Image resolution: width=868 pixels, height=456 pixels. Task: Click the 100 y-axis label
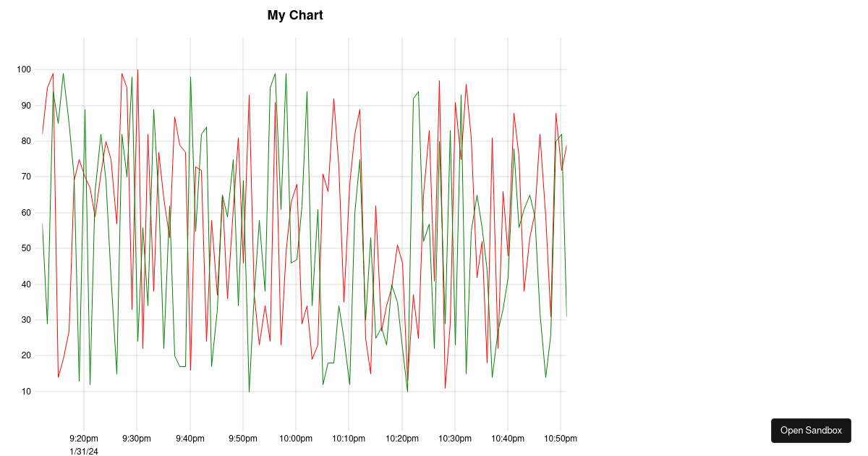(25, 69)
